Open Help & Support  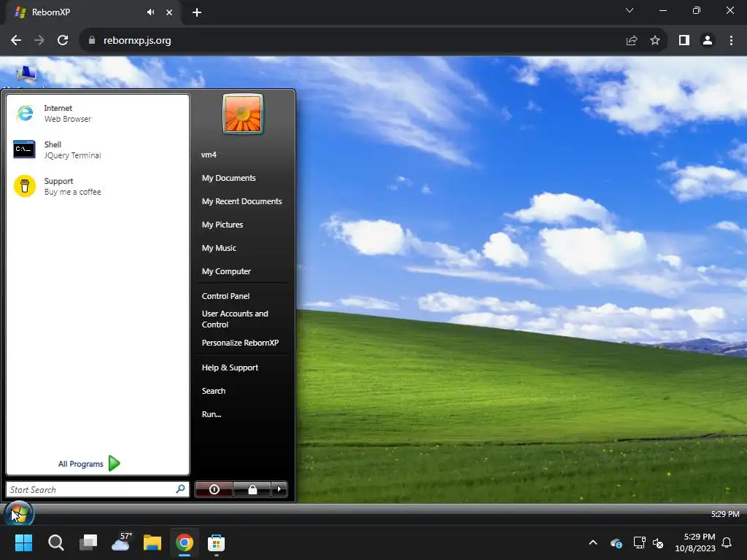coord(230,367)
